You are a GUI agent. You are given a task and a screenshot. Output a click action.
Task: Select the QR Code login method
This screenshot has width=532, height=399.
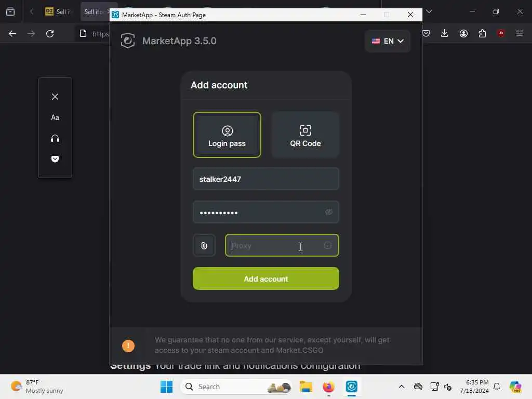point(305,135)
